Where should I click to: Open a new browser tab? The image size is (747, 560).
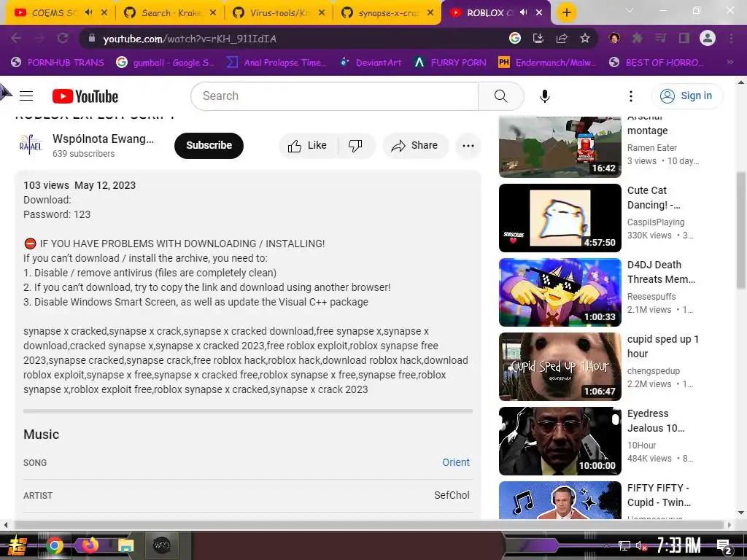(566, 12)
